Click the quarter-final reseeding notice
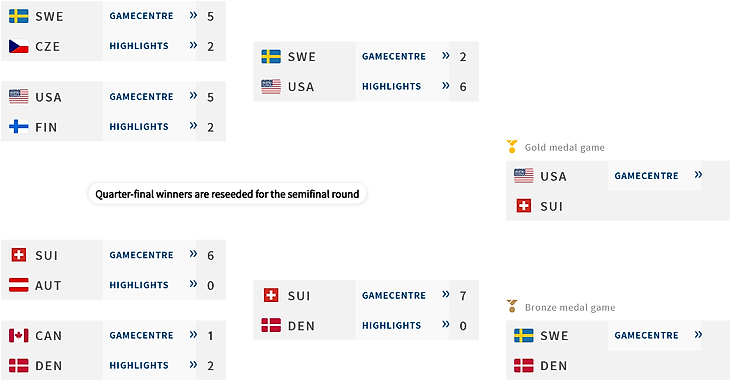 [227, 194]
